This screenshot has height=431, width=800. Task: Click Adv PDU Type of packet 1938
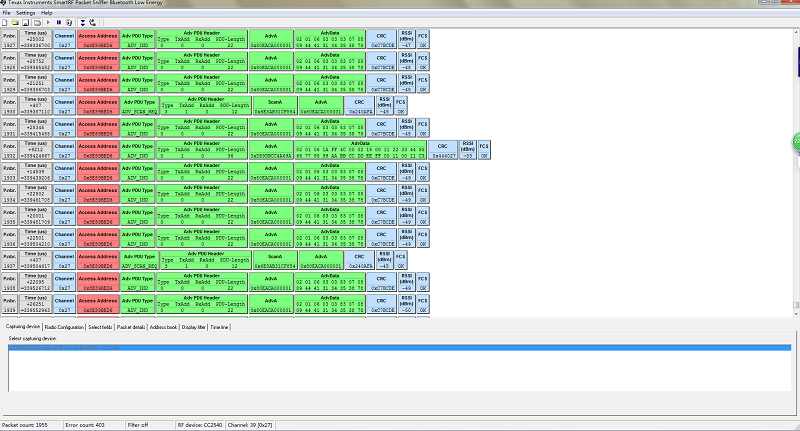click(138, 282)
